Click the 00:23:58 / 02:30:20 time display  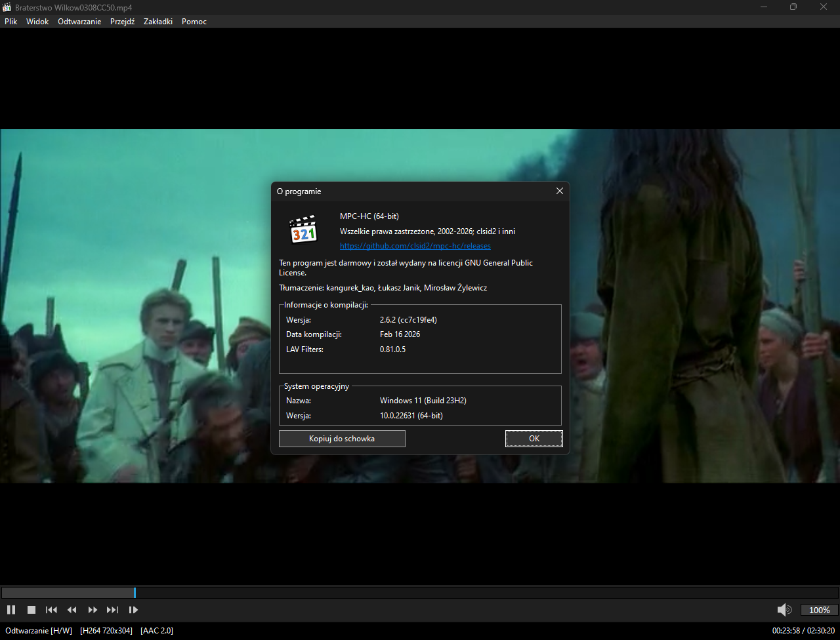pos(804,631)
